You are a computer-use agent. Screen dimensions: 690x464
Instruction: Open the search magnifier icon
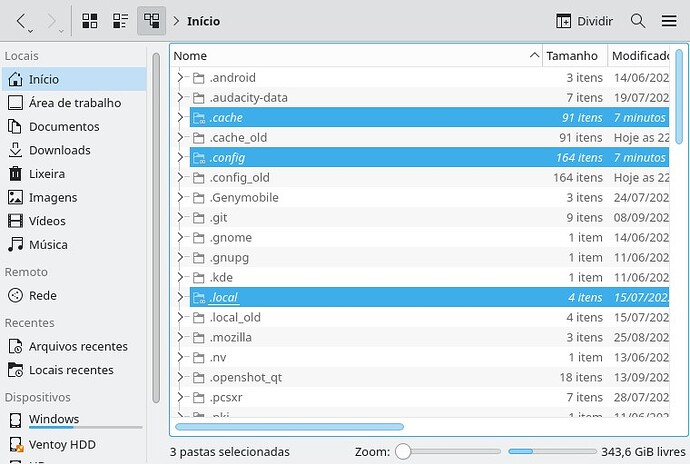pyautogui.click(x=638, y=21)
